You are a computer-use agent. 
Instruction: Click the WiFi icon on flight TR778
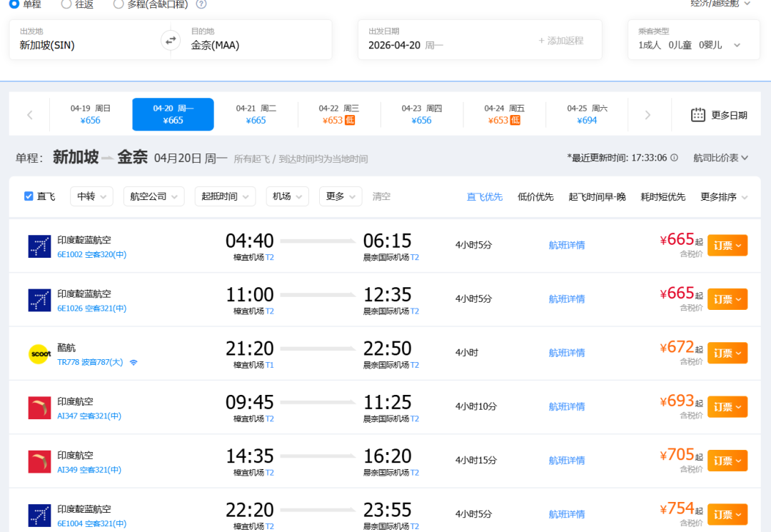pos(133,363)
